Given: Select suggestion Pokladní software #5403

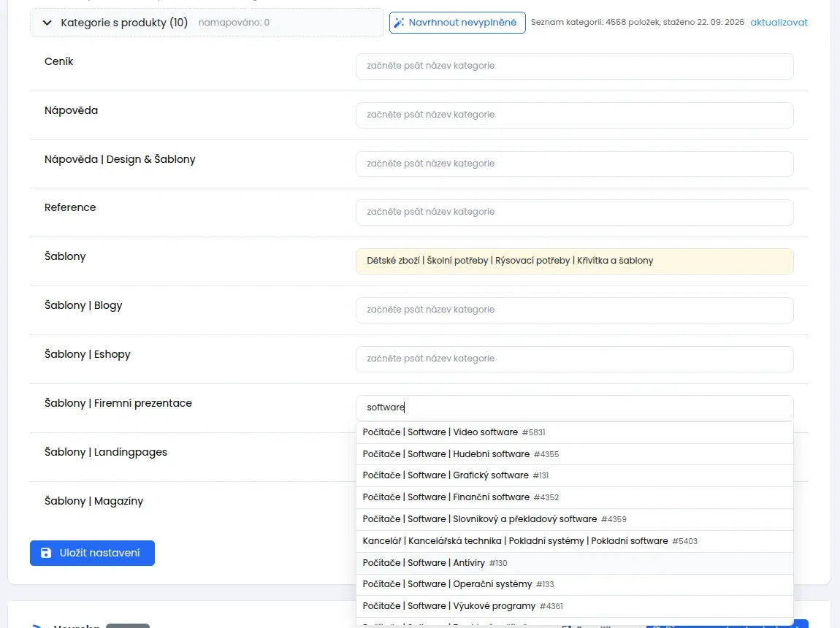Looking at the screenshot, I should (x=574, y=541).
